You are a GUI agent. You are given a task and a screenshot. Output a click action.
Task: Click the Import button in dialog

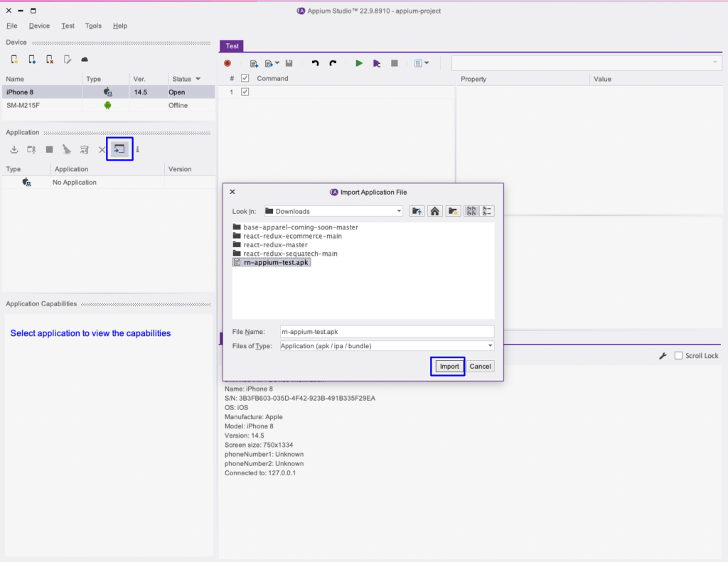449,366
